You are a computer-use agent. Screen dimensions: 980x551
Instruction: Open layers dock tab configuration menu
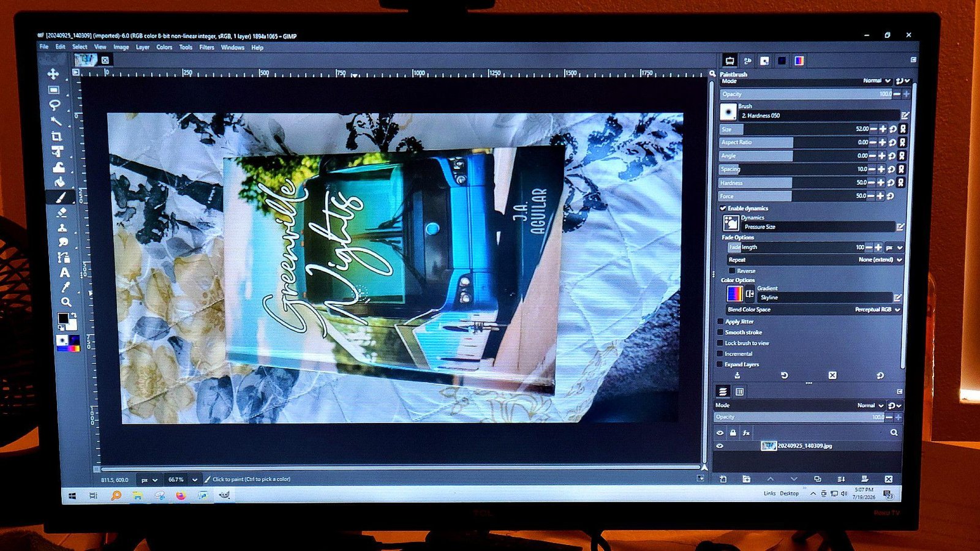tap(900, 391)
